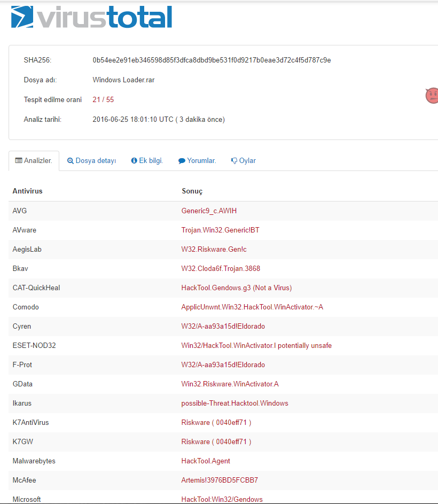Click the Tespit edilme oranı label
438x504 pixels.
click(53, 99)
